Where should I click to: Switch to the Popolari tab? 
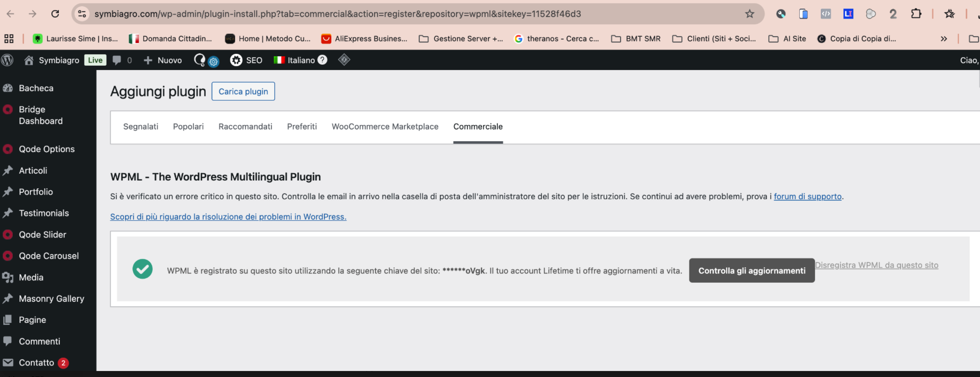coord(188,127)
